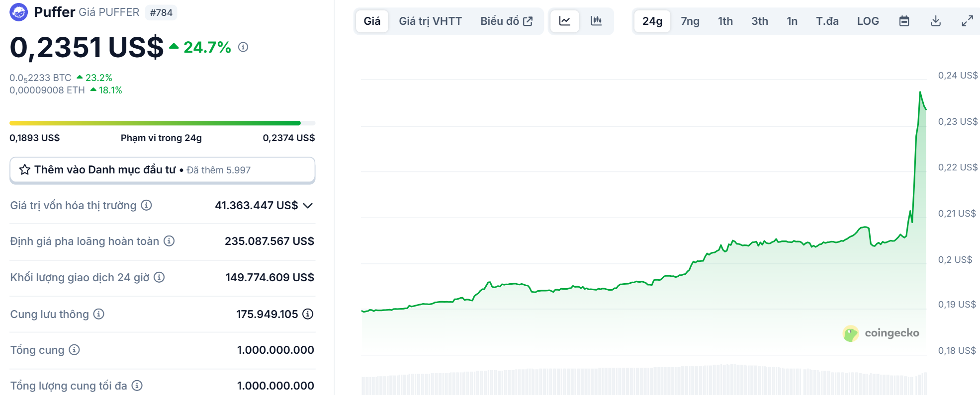Image resolution: width=980 pixels, height=395 pixels.
Task: Select the 24g time range
Action: 652,21
